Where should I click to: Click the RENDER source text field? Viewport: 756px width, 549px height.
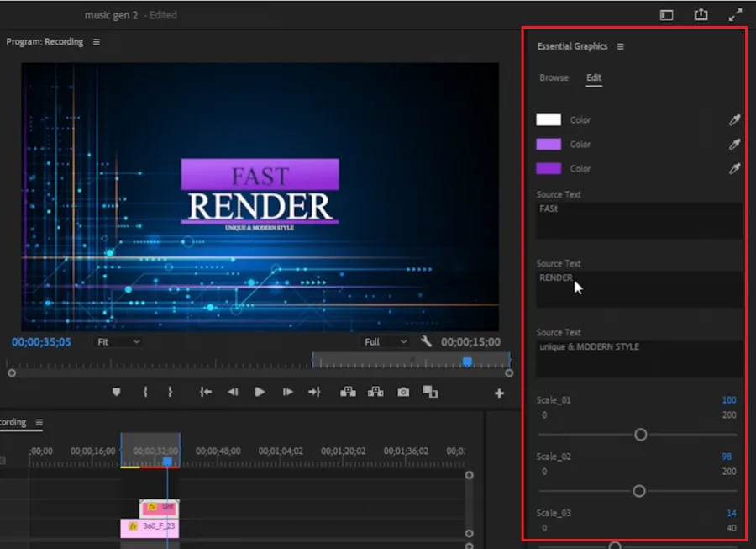[639, 289]
